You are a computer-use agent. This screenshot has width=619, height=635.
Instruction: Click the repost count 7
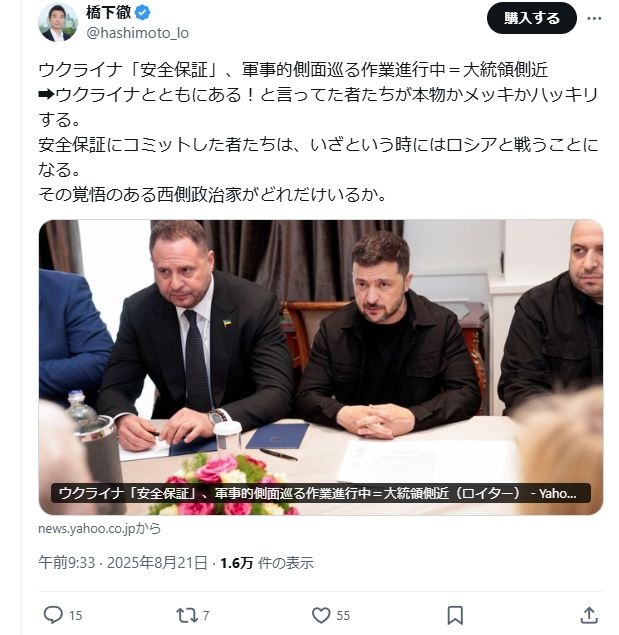coord(206,616)
